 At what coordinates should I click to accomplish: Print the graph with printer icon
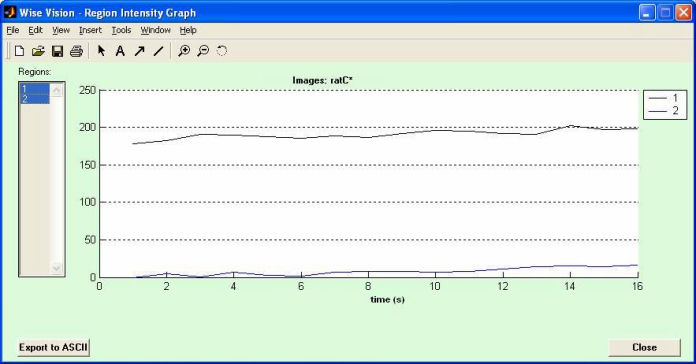point(76,51)
